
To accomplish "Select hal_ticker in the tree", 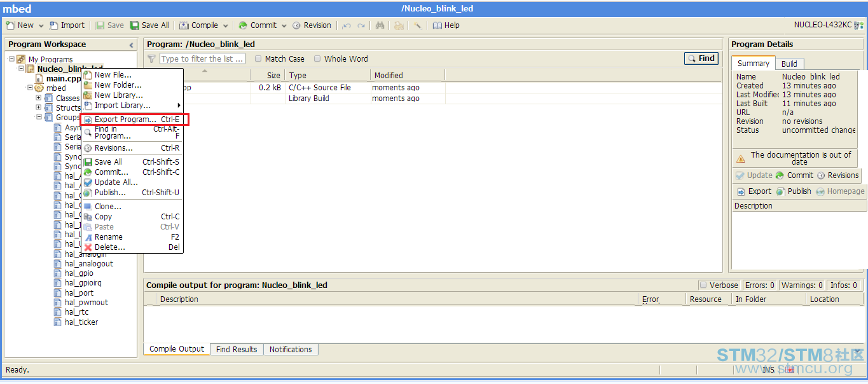I will click(81, 322).
